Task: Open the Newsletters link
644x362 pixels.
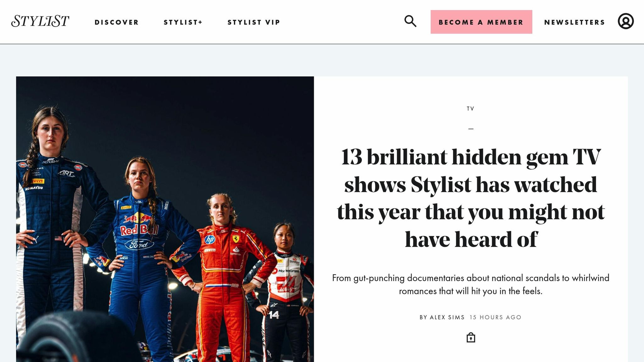Action: [x=575, y=22]
